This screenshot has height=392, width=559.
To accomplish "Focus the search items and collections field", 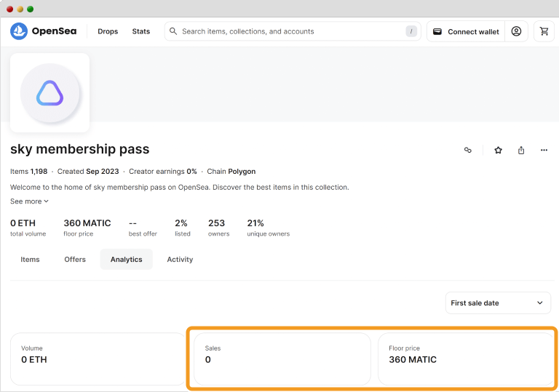I will [x=293, y=31].
